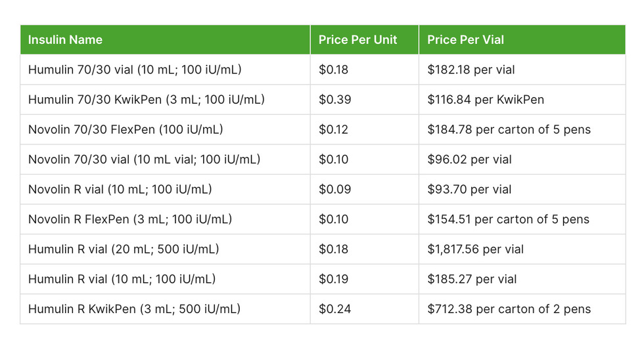Click the $0.12 unit price cell
Screen dimensions: 644x342
coord(333,129)
